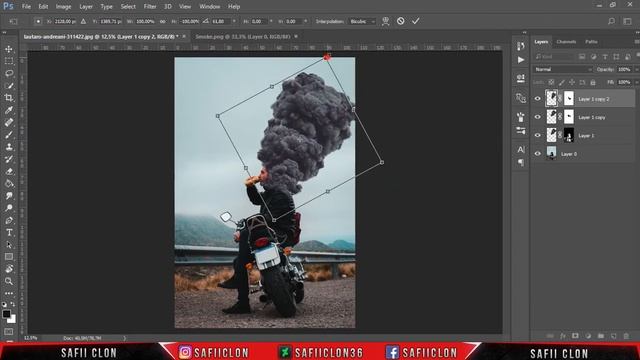Toggle warp mode in options bar
The image size is (640, 360).
pos(385,21)
